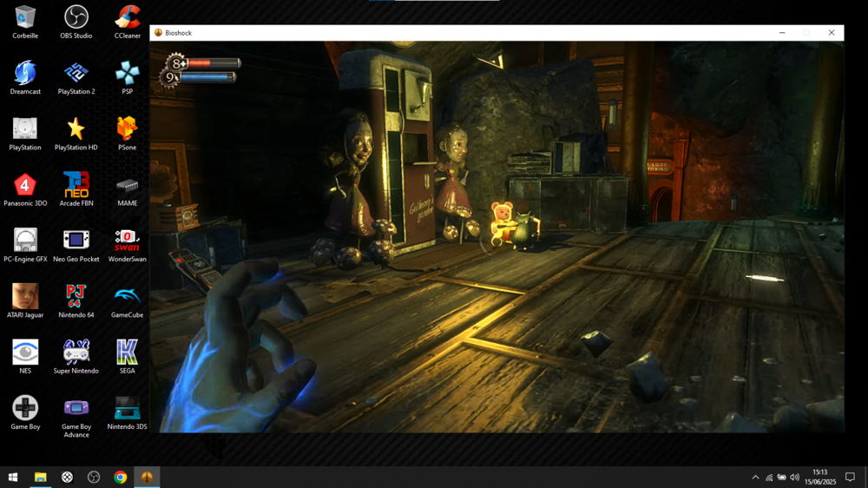The height and width of the screenshot is (488, 868).
Task: Switch to Bioshock taskbar button
Action: point(147,478)
